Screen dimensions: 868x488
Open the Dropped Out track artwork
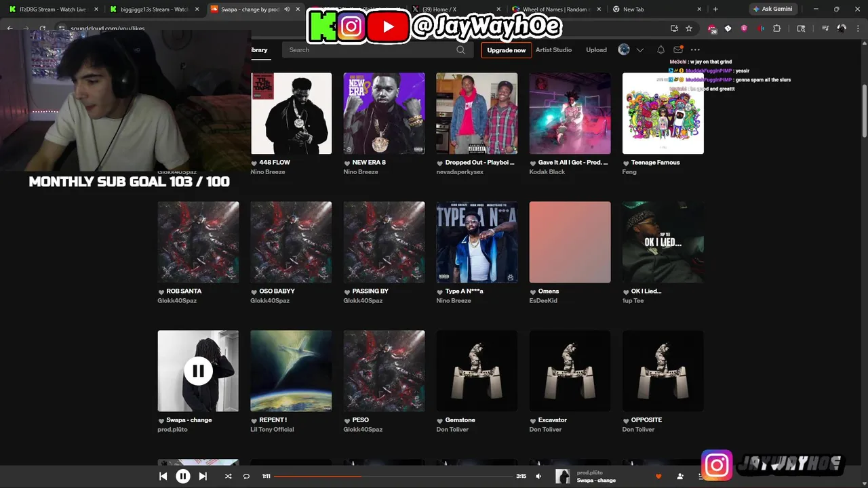[477, 113]
